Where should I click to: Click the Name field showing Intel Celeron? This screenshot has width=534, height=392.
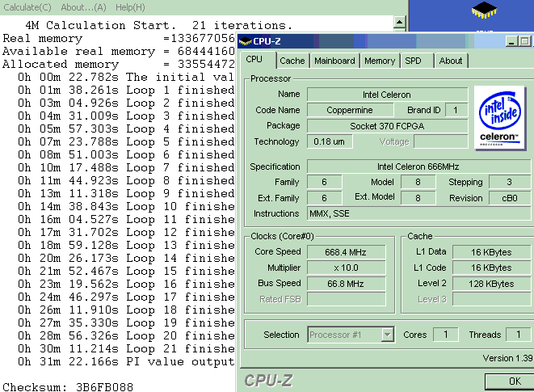(387, 95)
